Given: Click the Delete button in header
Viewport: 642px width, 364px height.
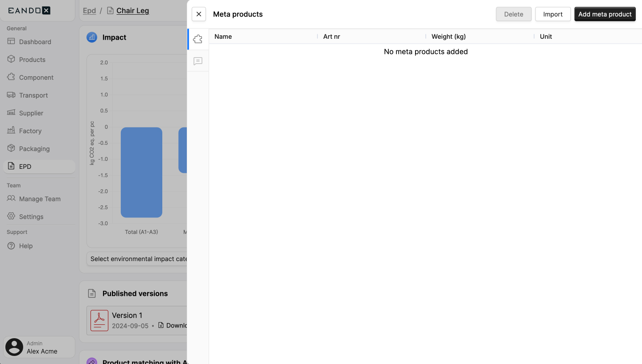Looking at the screenshot, I should [x=513, y=14].
